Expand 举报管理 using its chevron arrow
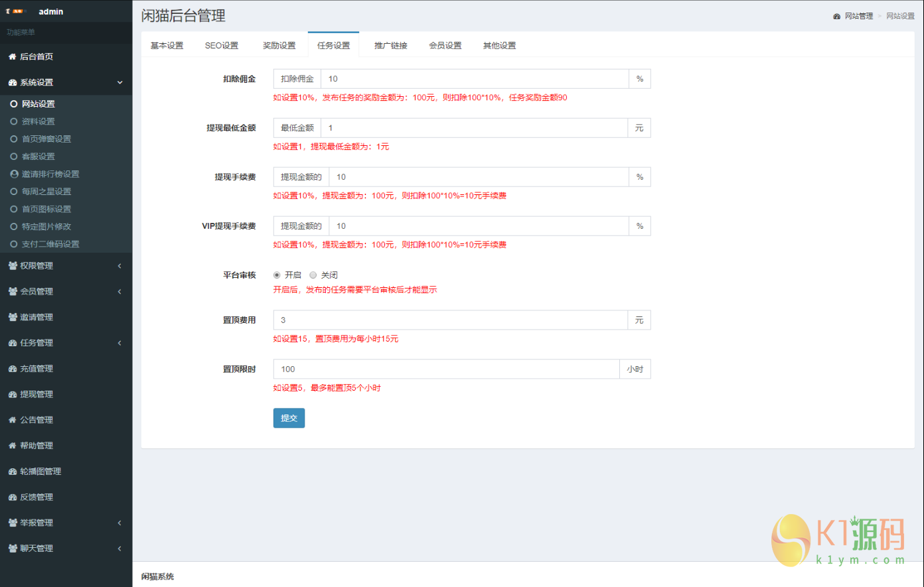Screen dimensions: 924x587 (x=120, y=523)
